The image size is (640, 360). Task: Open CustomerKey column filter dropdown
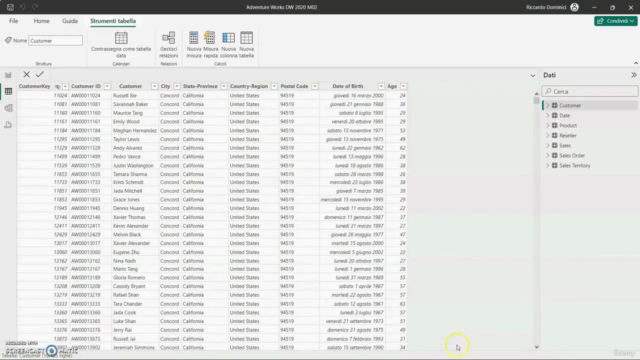(65, 87)
